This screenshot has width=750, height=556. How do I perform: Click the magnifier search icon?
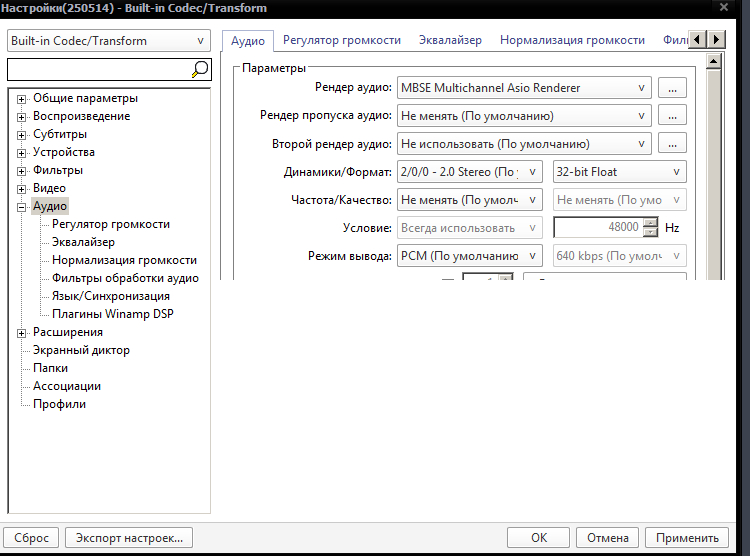coord(200,69)
